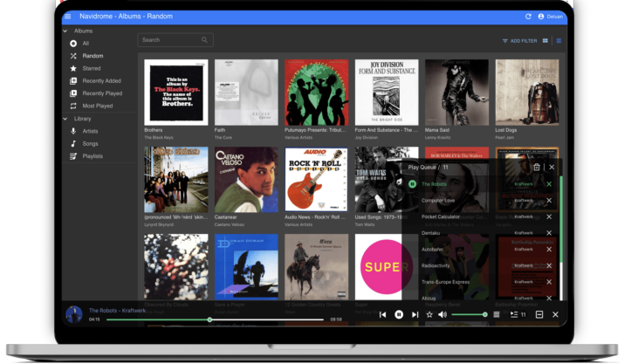Viewport: 624px width, 364px height.
Task: Play Computer Love from the queue
Action: coord(438,200)
